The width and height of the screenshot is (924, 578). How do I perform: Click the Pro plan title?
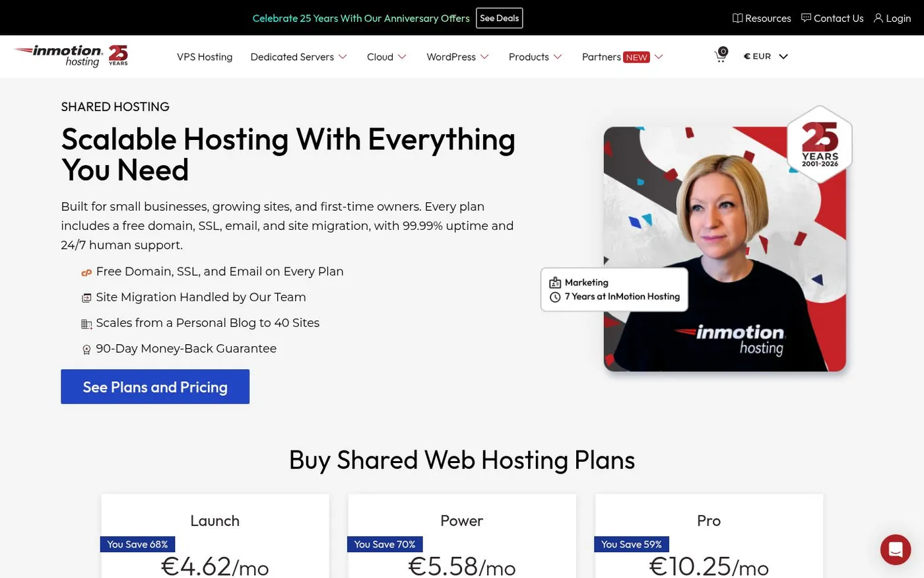709,521
